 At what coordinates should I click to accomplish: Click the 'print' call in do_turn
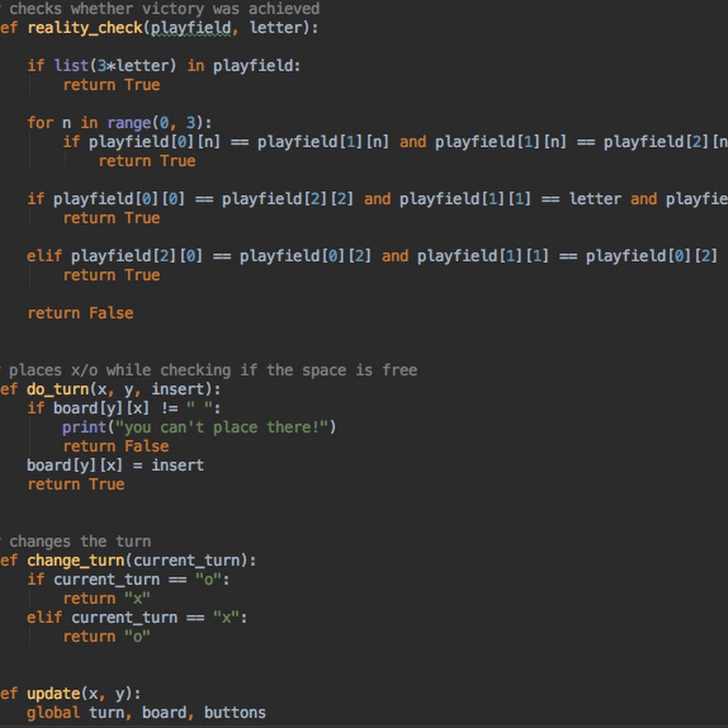click(x=84, y=427)
